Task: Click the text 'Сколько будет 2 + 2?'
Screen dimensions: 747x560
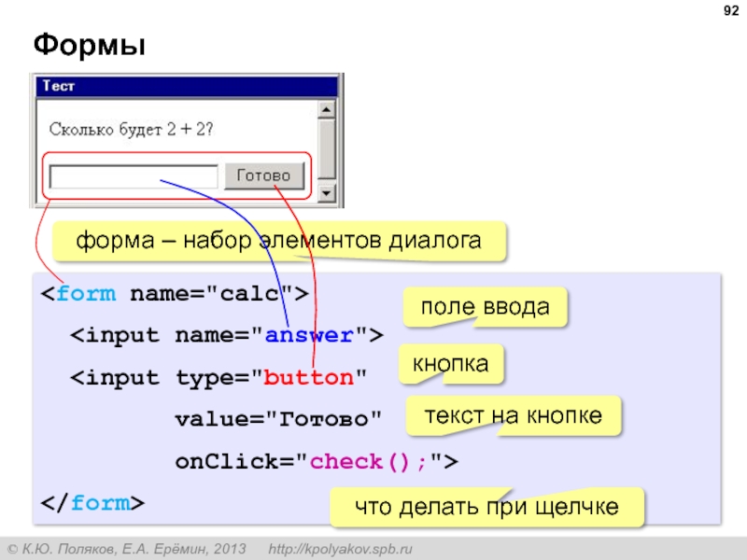Action: click(131, 129)
